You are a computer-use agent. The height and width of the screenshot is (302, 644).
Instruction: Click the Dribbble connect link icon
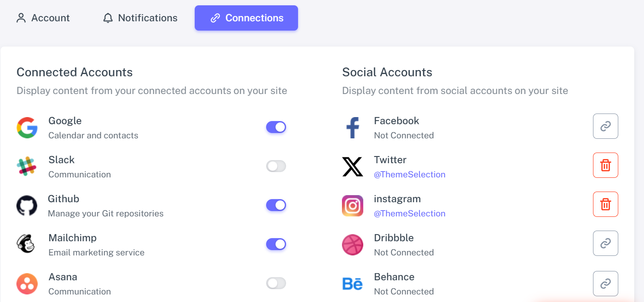coord(605,243)
